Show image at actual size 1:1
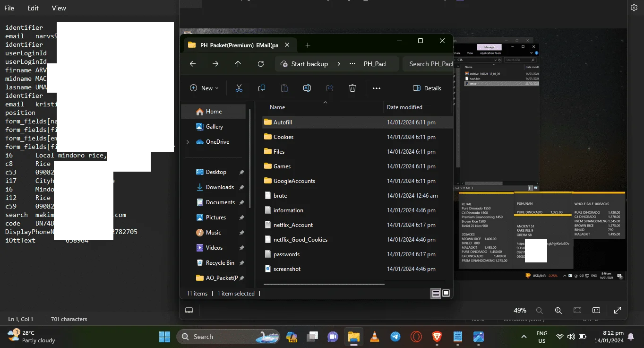Screen dimensions: 644x348 pyautogui.click(x=596, y=310)
